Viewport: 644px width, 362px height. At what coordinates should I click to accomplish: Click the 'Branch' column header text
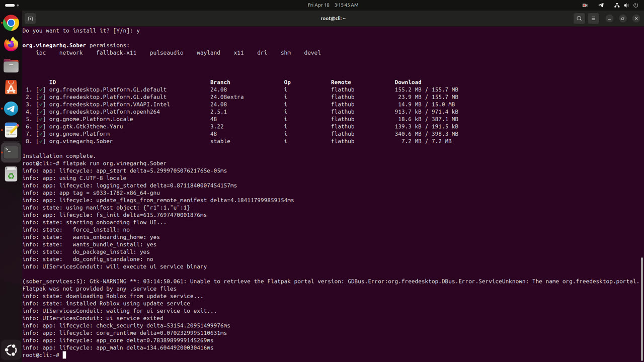[x=220, y=82]
